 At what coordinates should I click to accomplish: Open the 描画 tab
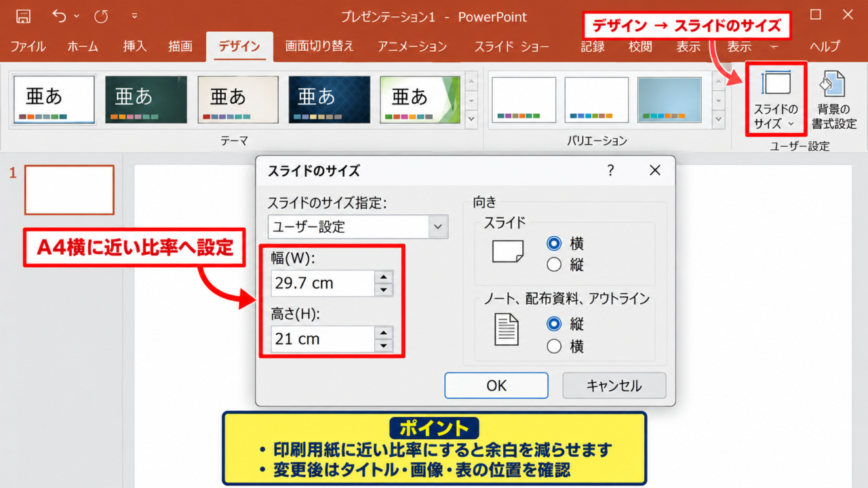(x=180, y=46)
